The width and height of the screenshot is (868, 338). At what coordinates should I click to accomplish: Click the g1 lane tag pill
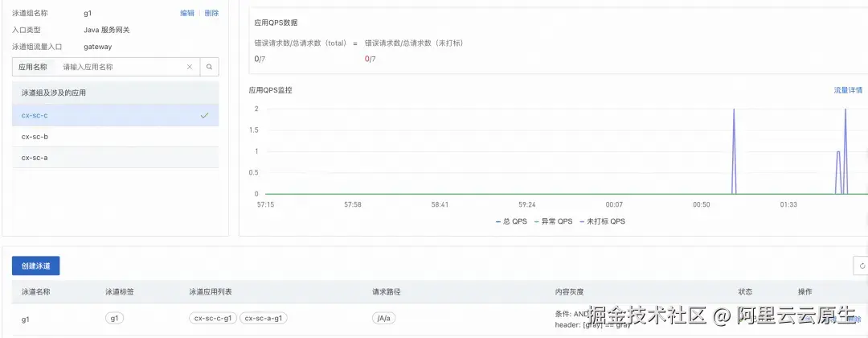click(x=115, y=318)
